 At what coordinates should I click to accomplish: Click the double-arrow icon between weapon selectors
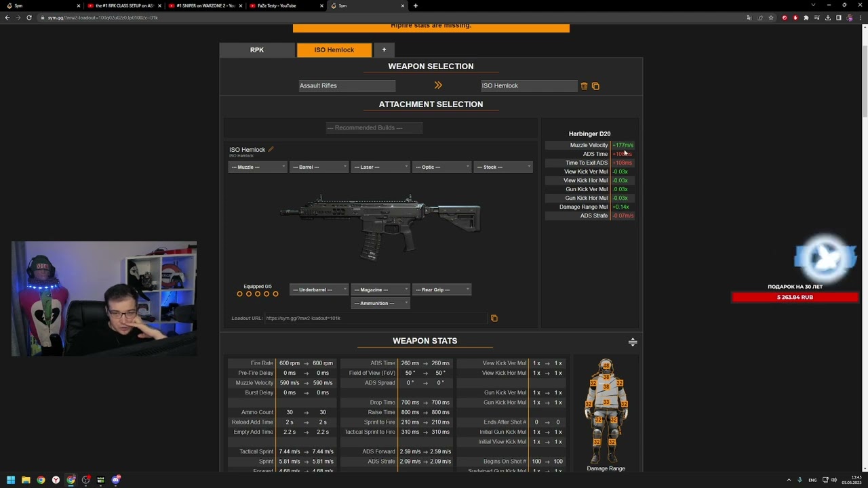[438, 85]
